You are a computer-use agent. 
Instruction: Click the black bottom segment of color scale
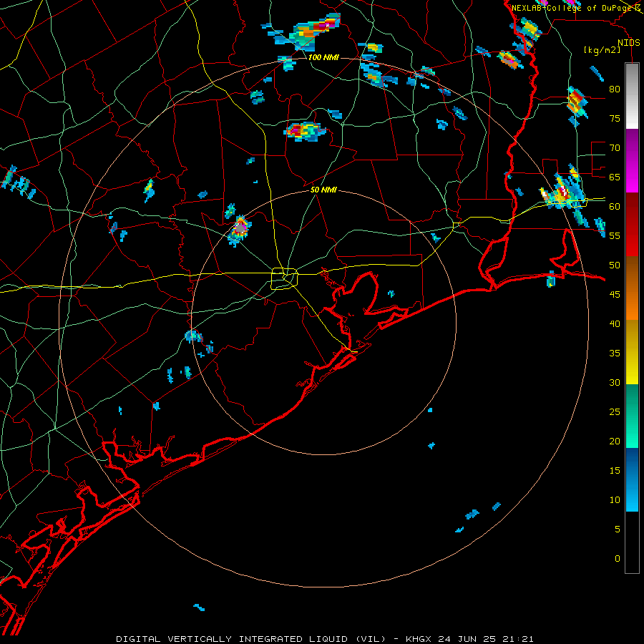(x=632, y=542)
